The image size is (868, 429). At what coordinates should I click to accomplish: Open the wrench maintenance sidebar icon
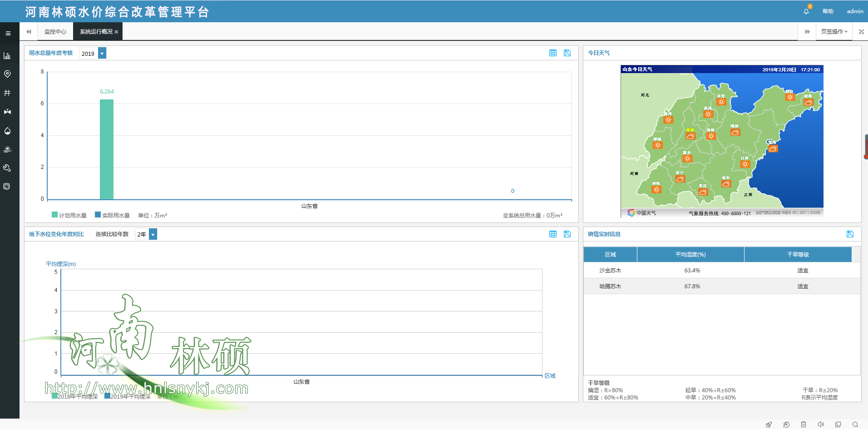click(7, 168)
